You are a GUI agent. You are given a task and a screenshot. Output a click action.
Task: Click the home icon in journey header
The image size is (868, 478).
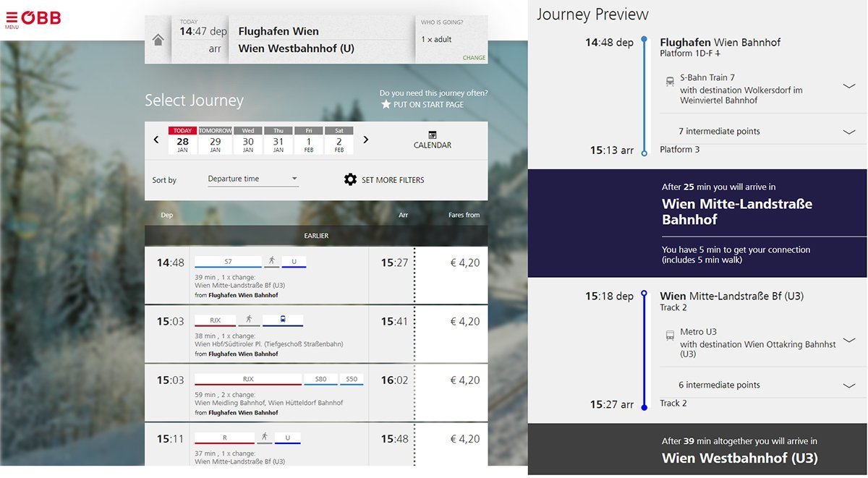158,40
